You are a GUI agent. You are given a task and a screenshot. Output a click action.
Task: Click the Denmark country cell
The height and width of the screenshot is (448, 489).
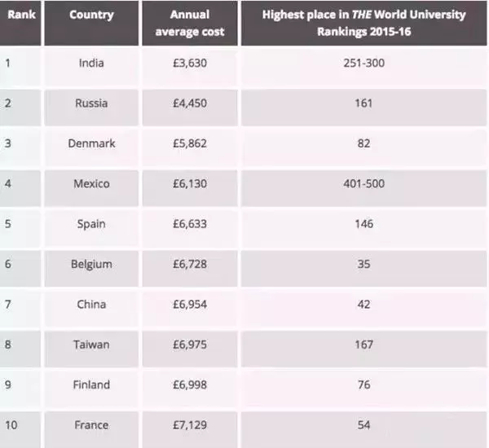pos(91,143)
